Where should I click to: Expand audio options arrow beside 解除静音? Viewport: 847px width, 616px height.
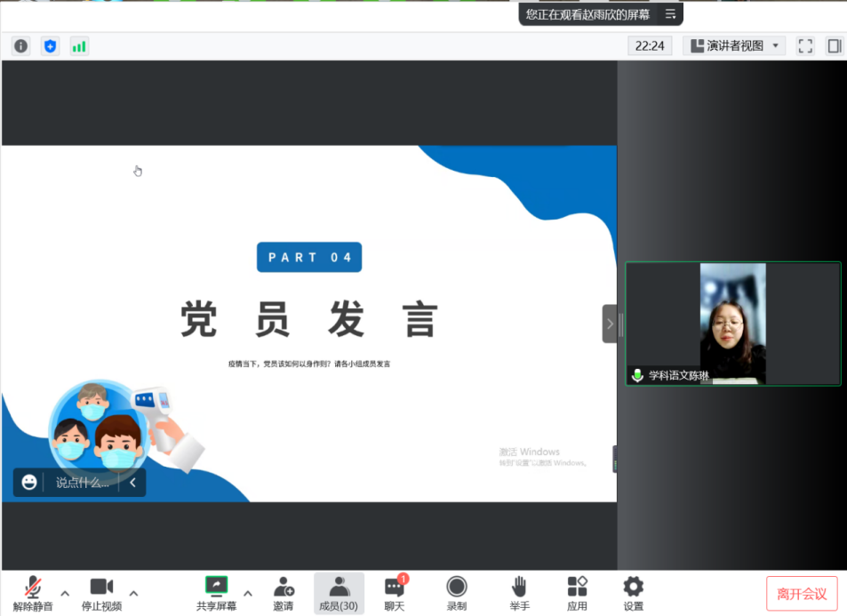65,593
